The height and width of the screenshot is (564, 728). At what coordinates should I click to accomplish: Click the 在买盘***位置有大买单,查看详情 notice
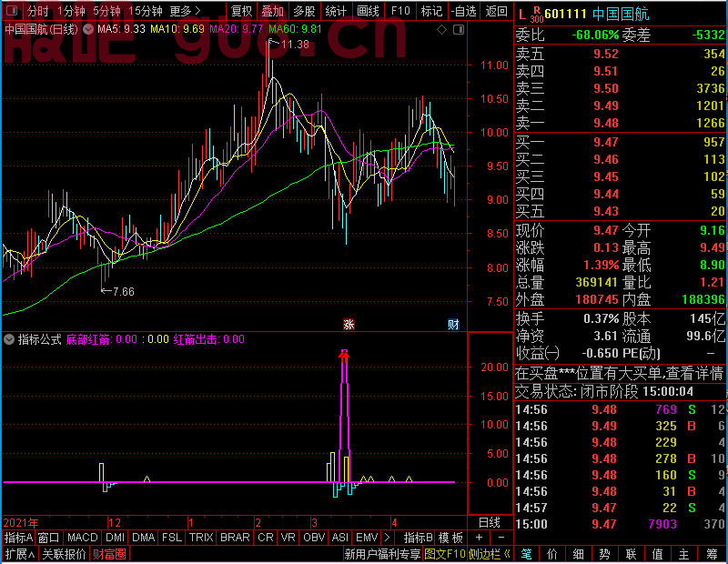point(620,373)
